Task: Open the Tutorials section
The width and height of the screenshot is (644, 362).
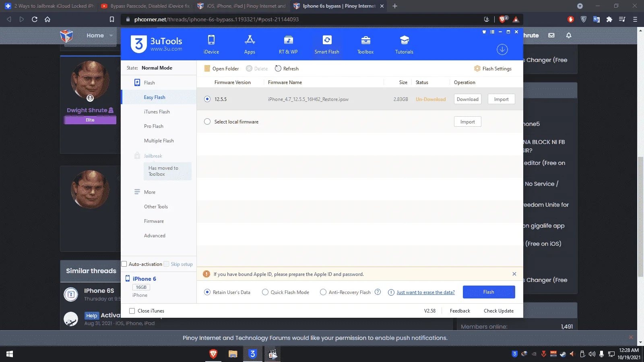Action: (404, 44)
